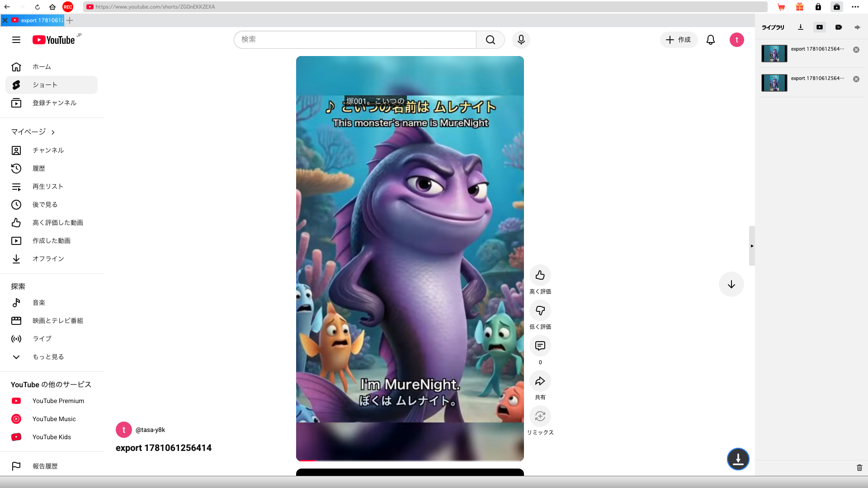This screenshot has height=488, width=868.
Task: Open the browser home icon
Action: pyautogui.click(x=52, y=7)
